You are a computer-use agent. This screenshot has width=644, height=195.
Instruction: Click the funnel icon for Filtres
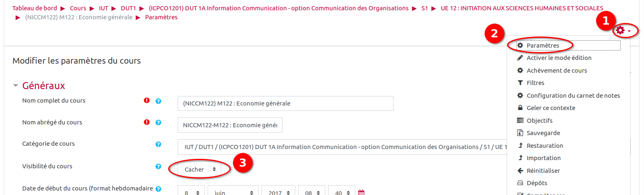click(x=520, y=83)
